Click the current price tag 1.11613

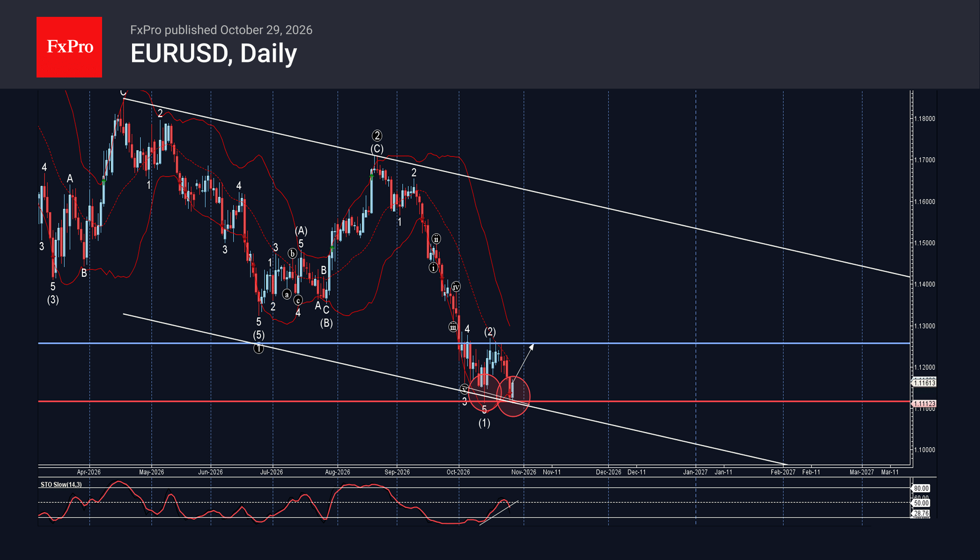click(x=924, y=383)
